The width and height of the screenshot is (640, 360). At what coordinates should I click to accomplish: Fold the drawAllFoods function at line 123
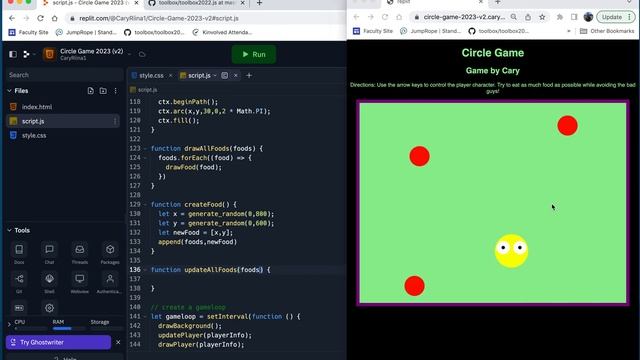[x=146, y=149]
